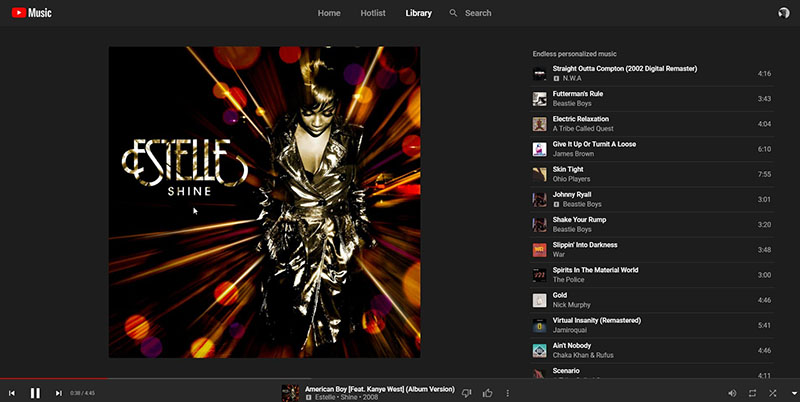Toggle repeat mode
This screenshot has width=800, height=402.
click(753, 393)
